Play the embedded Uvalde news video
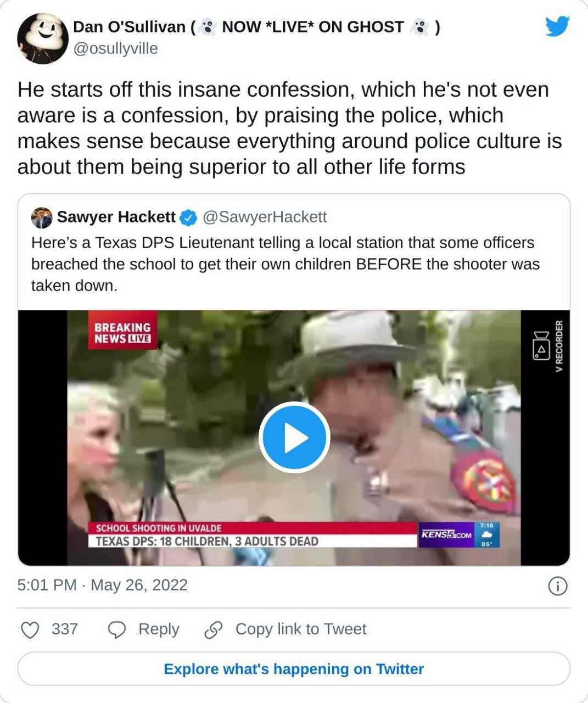This screenshot has width=588, height=703. coord(294,438)
